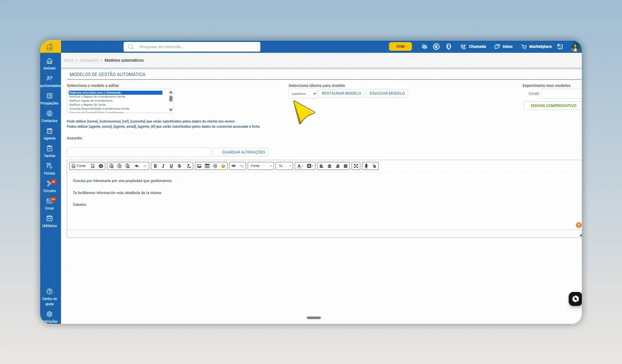Open the user profile avatar
This screenshot has height=364, width=622.
click(575, 47)
